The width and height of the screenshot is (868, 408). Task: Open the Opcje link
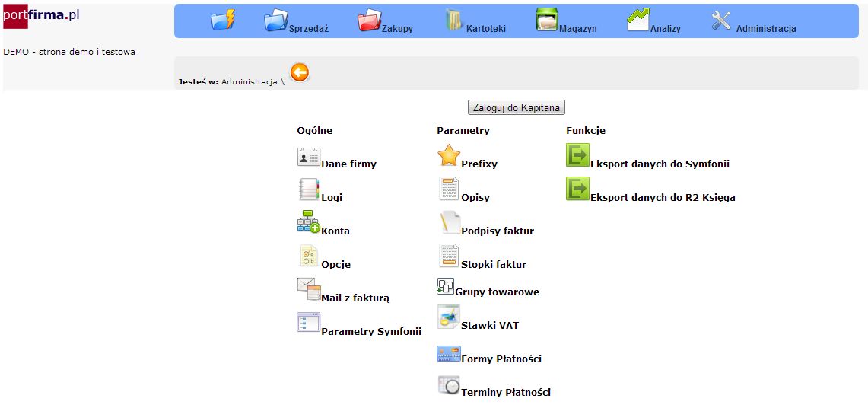(336, 265)
